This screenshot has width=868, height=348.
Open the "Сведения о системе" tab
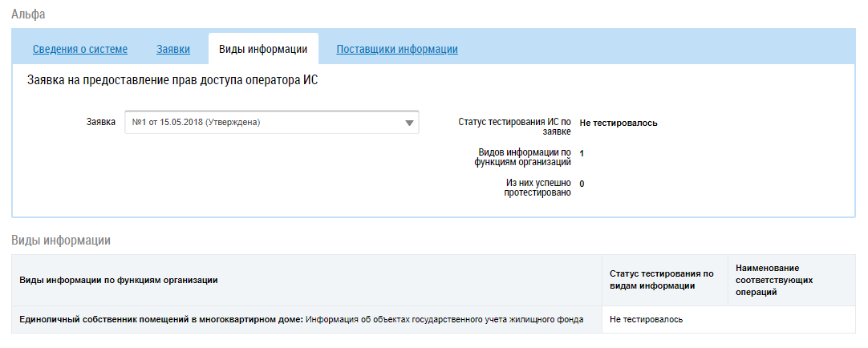point(80,50)
